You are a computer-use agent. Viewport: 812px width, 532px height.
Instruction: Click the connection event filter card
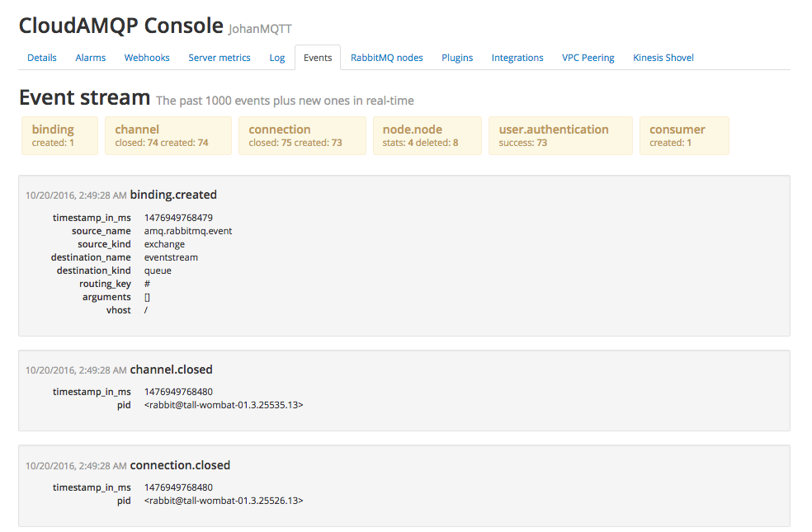302,135
